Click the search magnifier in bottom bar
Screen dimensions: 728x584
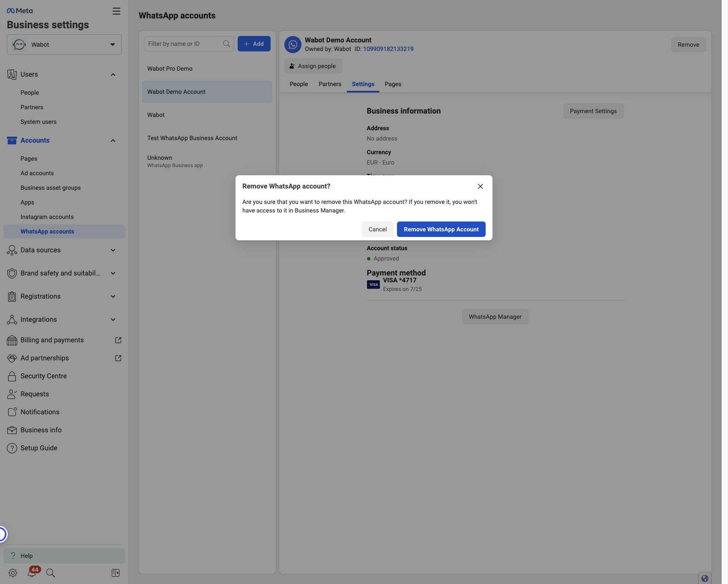click(51, 573)
